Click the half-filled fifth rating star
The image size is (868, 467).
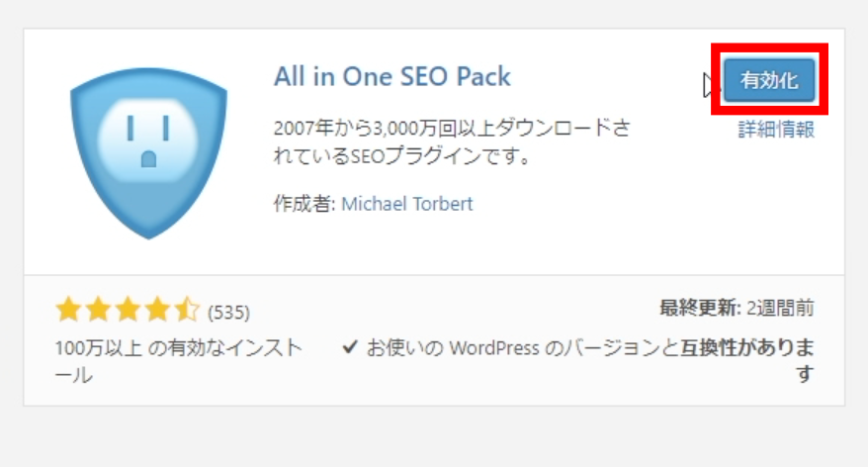pyautogui.click(x=187, y=309)
